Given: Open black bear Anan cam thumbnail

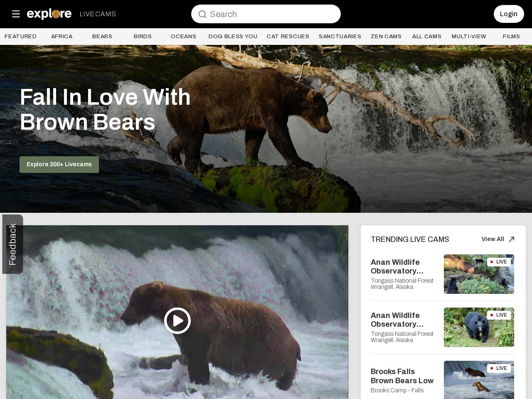Looking at the screenshot, I should (x=479, y=327).
